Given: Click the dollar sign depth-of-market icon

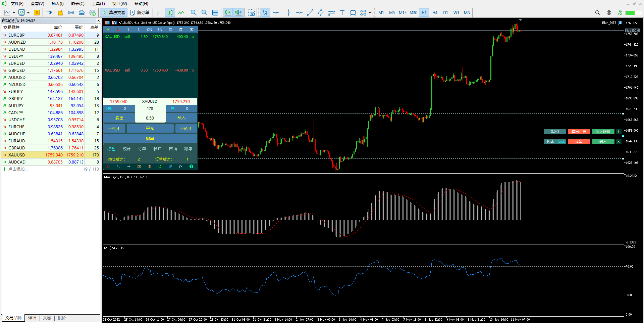Looking at the screenshot, I should (x=37, y=13).
